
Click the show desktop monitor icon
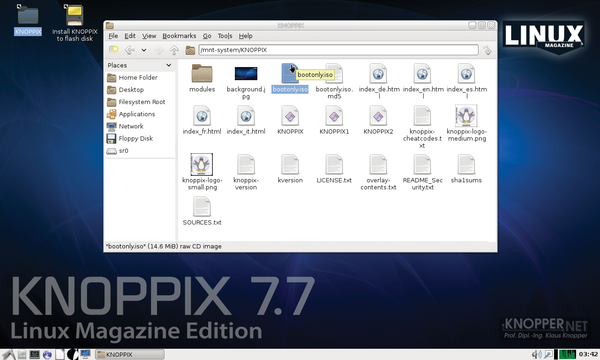tap(85, 355)
